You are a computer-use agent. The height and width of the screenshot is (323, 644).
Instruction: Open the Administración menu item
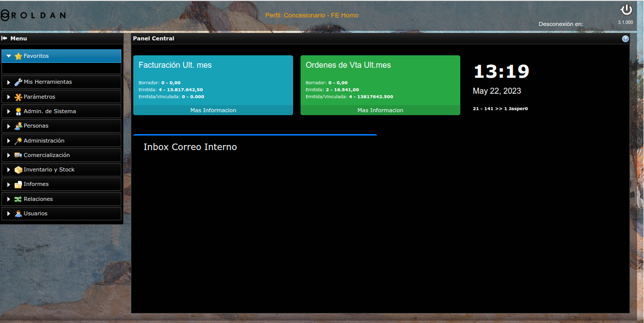(44, 141)
